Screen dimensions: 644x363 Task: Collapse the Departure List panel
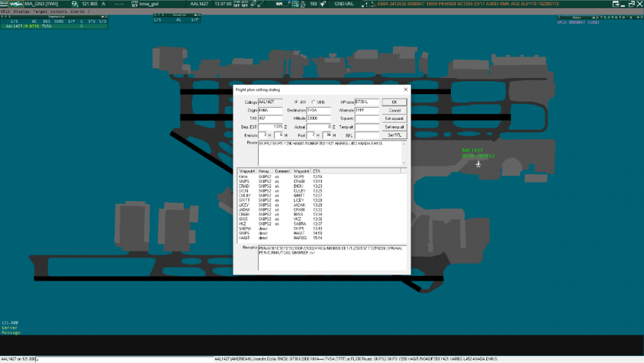(102, 17)
